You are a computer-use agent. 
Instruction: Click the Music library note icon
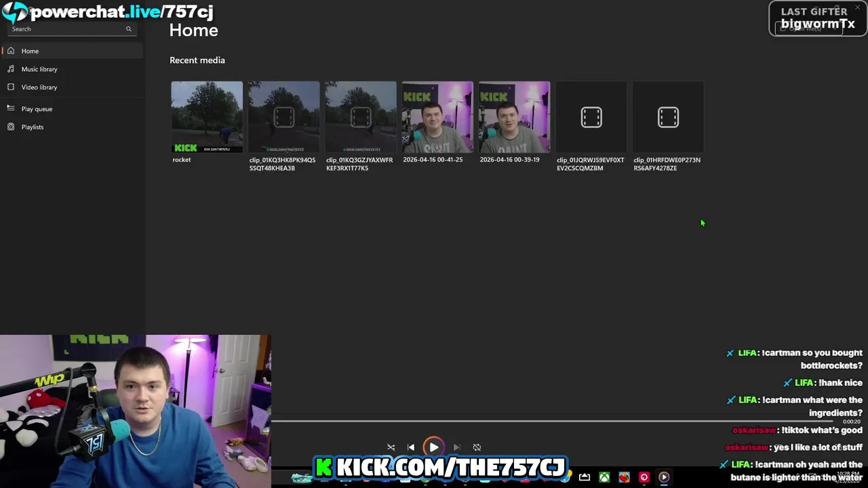tap(10, 69)
